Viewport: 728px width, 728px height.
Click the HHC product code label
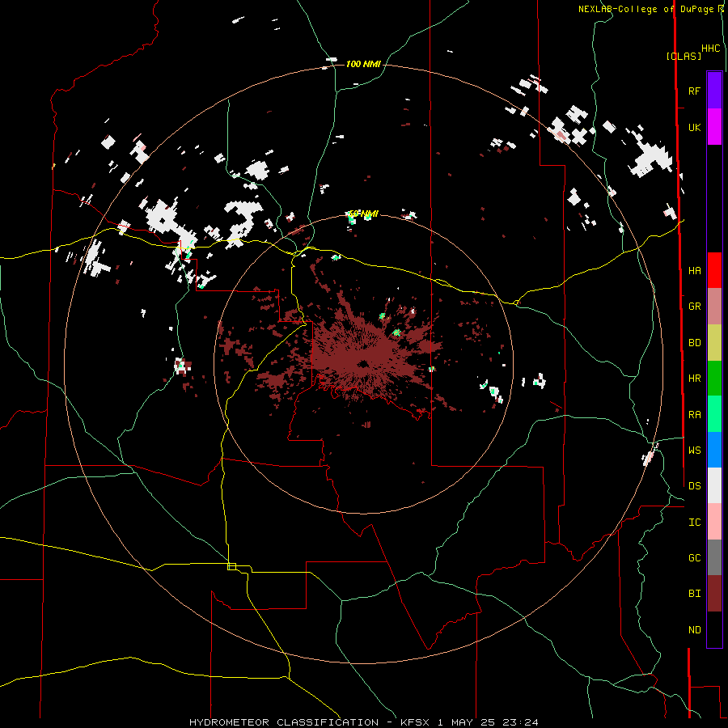pos(710,49)
